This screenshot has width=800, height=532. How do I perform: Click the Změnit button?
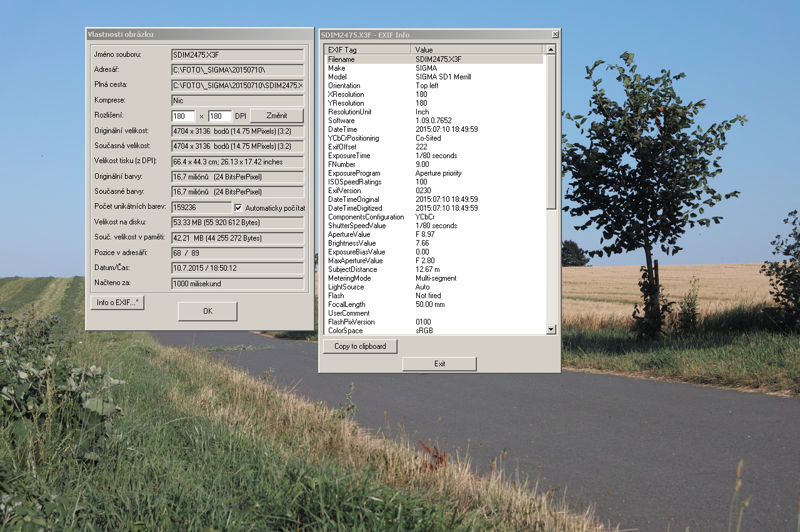276,116
